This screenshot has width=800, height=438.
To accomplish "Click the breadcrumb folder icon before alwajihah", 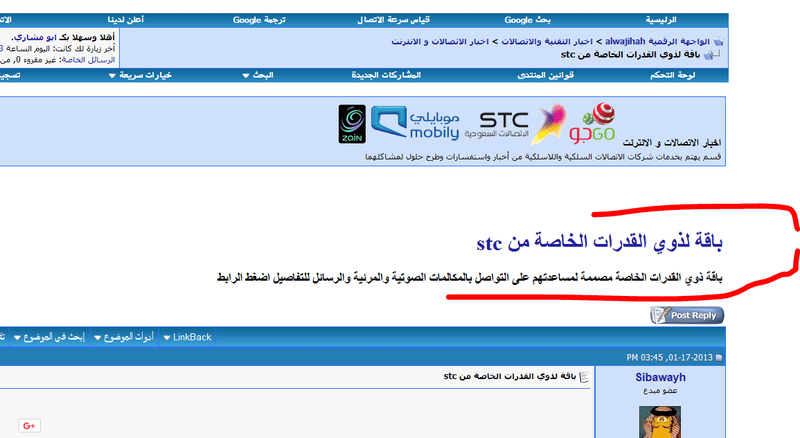I will pos(718,41).
